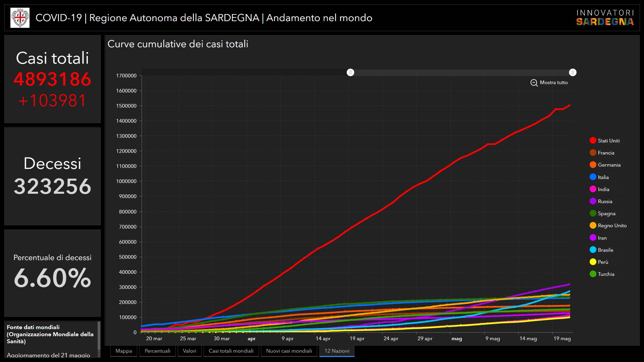Click the left handle of the date range slider

pos(350,72)
